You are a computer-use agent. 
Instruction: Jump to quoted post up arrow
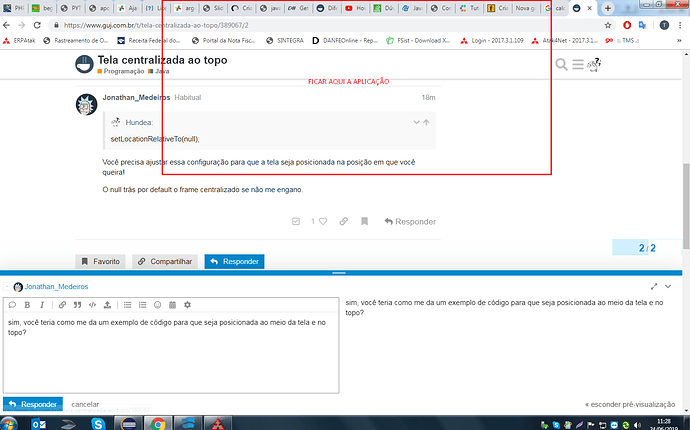(x=426, y=122)
